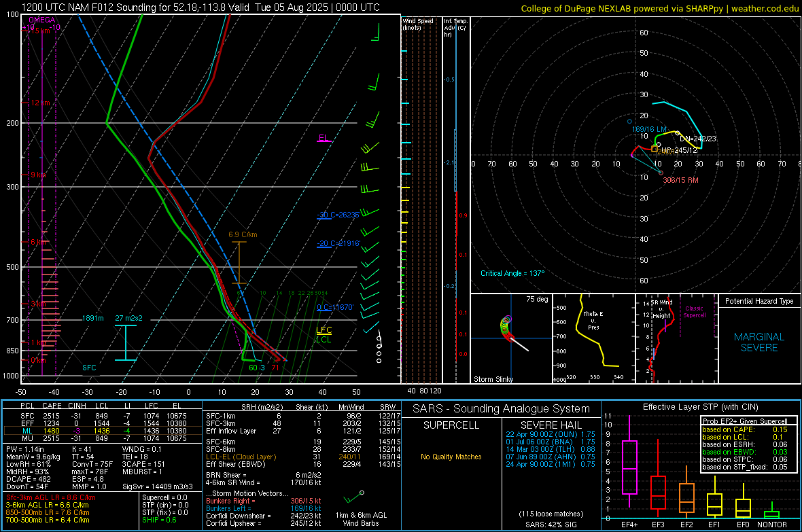Click the 'Corfidi Downshear = 242/23 kt' row
Screen dimensions: 802x532
point(264,516)
